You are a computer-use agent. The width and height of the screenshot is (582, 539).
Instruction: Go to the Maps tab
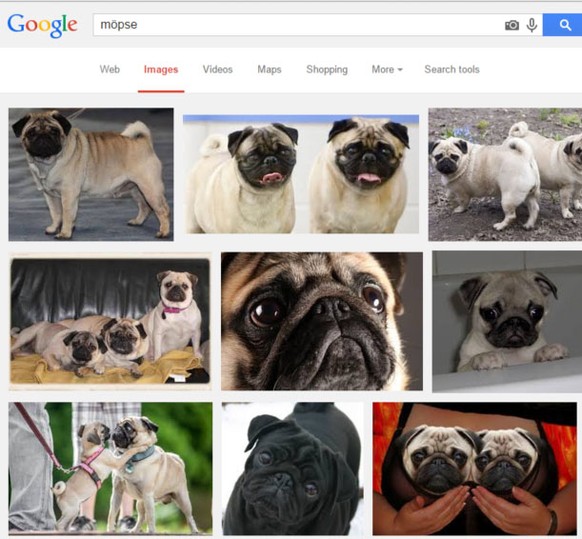coord(269,70)
